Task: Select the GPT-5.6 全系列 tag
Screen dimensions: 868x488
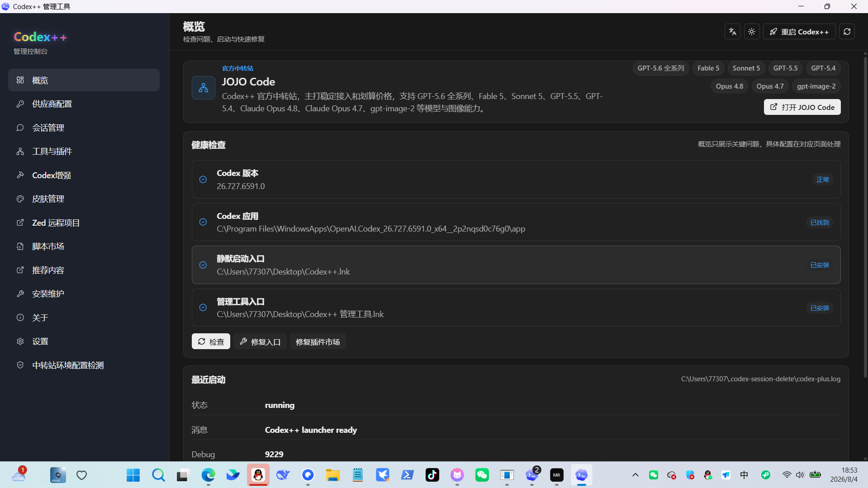Action: (x=661, y=68)
